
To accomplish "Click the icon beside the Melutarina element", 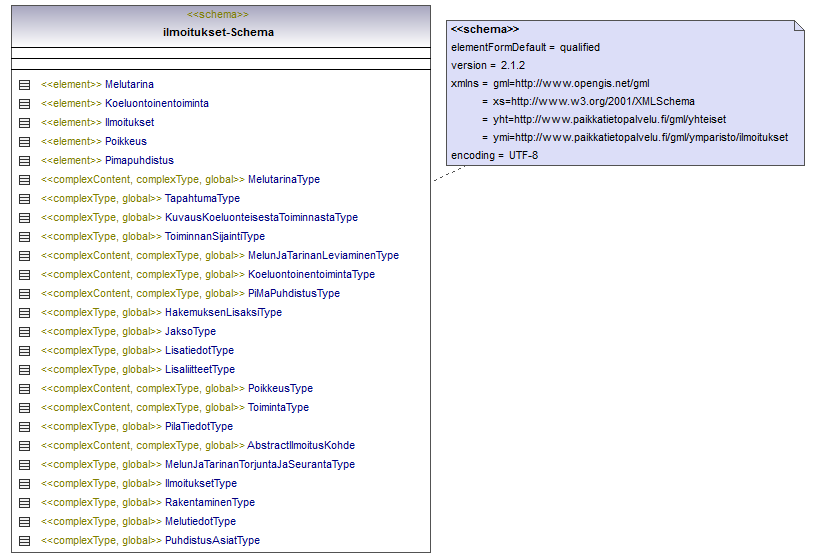I will tap(24, 85).
